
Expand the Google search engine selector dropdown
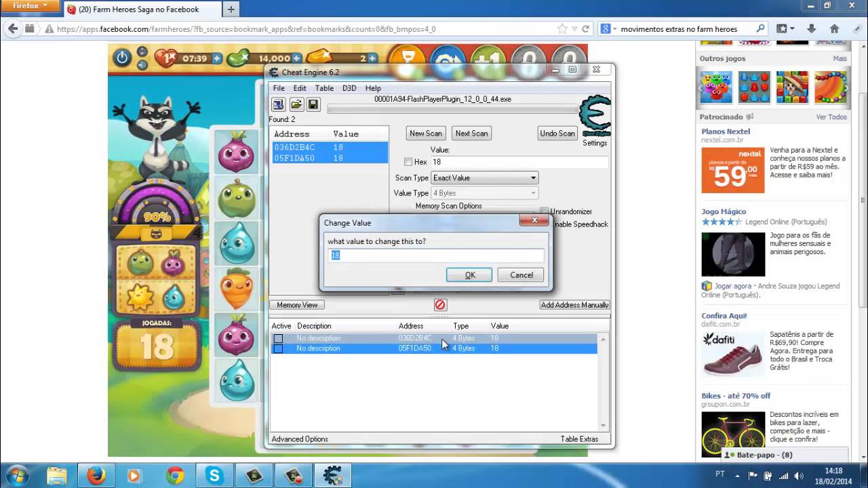click(x=609, y=29)
